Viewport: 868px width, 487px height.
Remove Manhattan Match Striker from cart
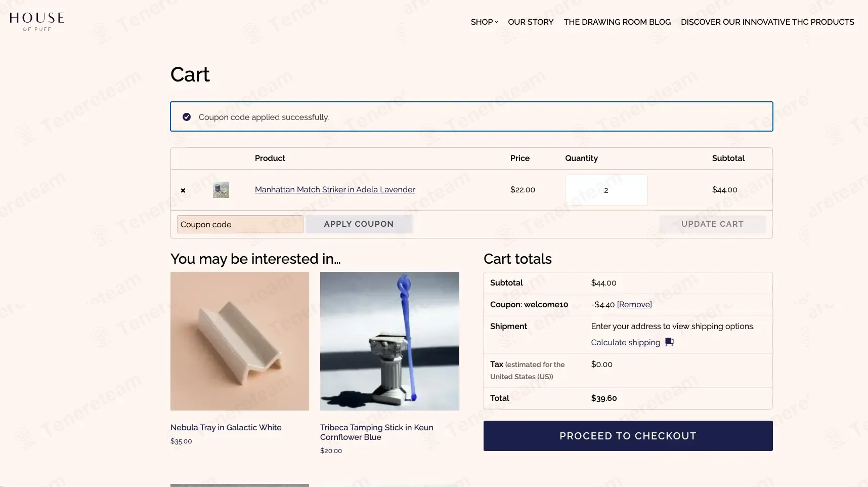click(183, 190)
